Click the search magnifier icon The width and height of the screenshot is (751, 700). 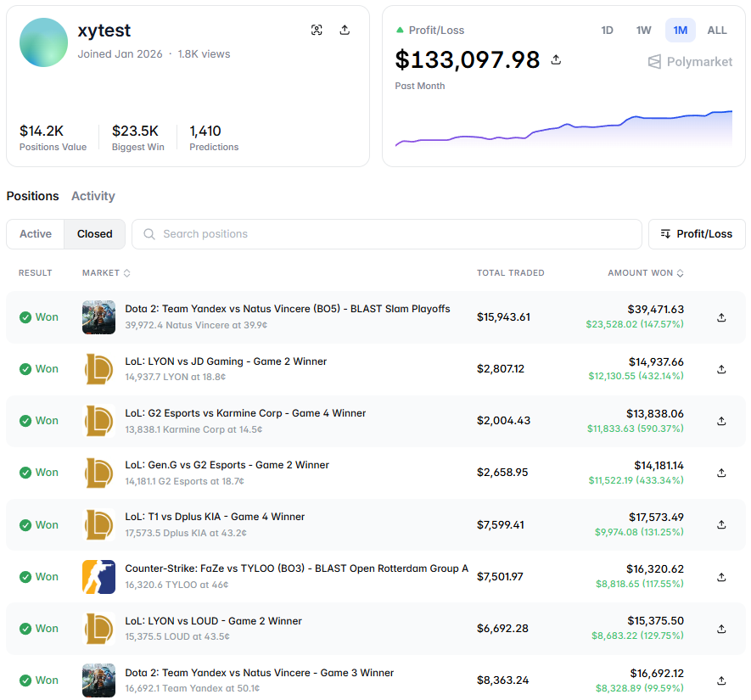point(149,234)
